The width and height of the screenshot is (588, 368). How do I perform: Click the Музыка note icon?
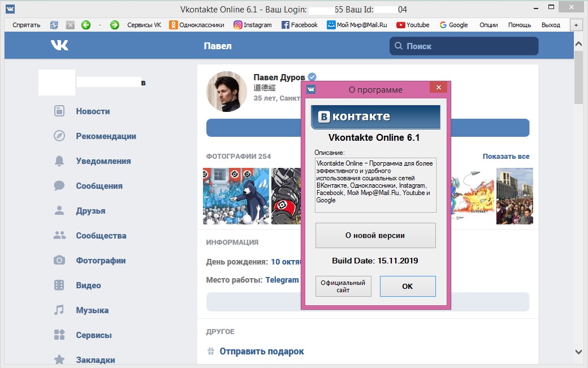pos(59,310)
